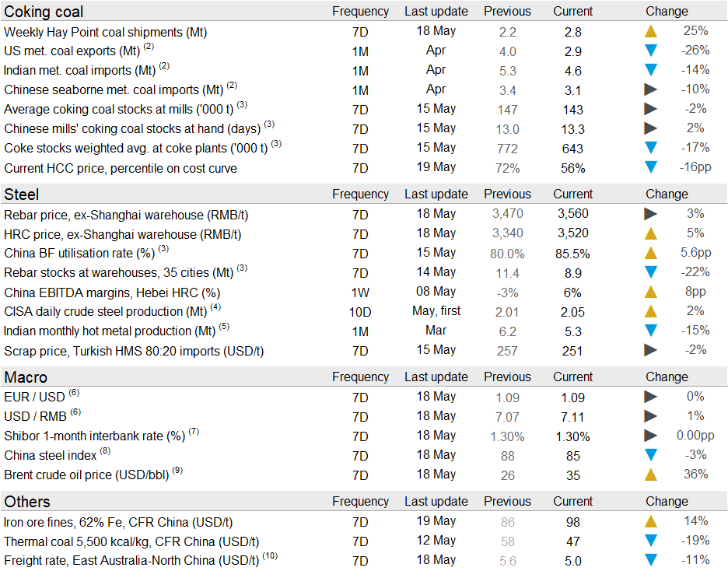Click the down arrow for Current HCC price percentile
Image resolution: width=728 pixels, height=571 pixels.
(651, 167)
